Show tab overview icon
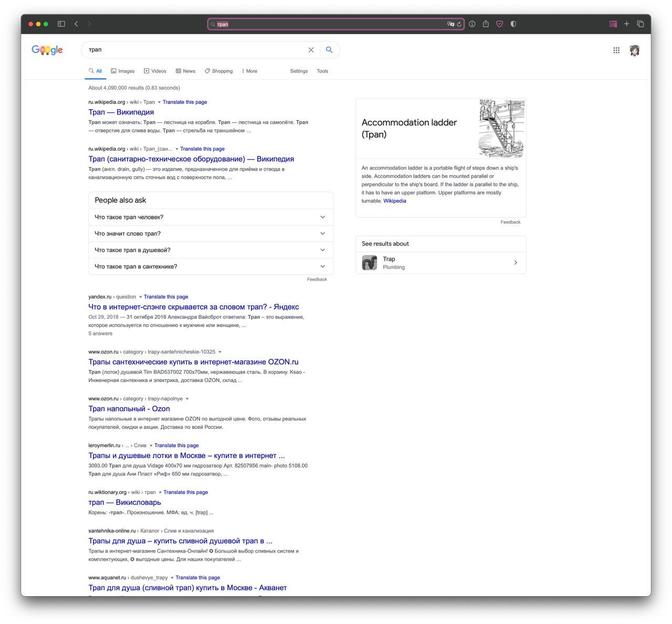672x624 pixels. (x=640, y=24)
